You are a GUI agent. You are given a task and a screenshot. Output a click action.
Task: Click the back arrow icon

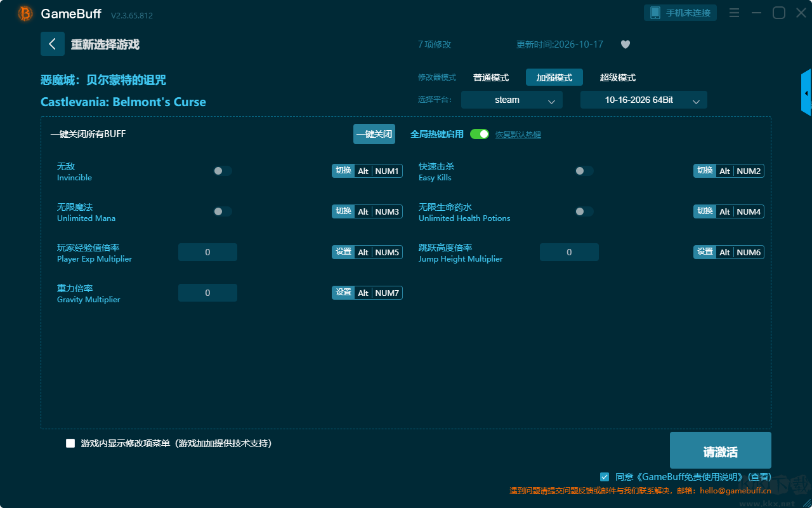click(53, 44)
